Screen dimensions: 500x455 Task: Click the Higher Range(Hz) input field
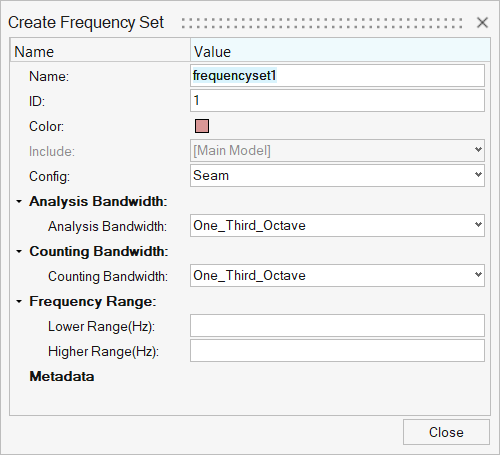tap(337, 351)
